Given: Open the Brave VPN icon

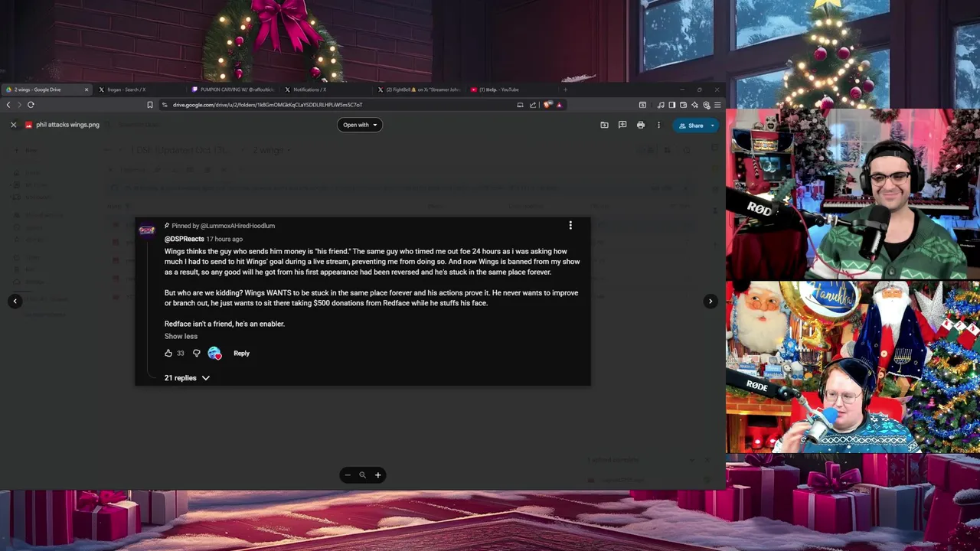Looking at the screenshot, I should [x=706, y=105].
